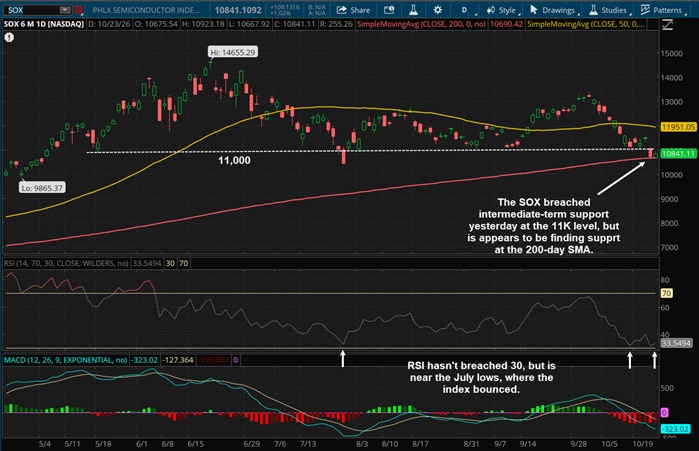Click last price 10841.1092
The image size is (699, 451).
(238, 10)
